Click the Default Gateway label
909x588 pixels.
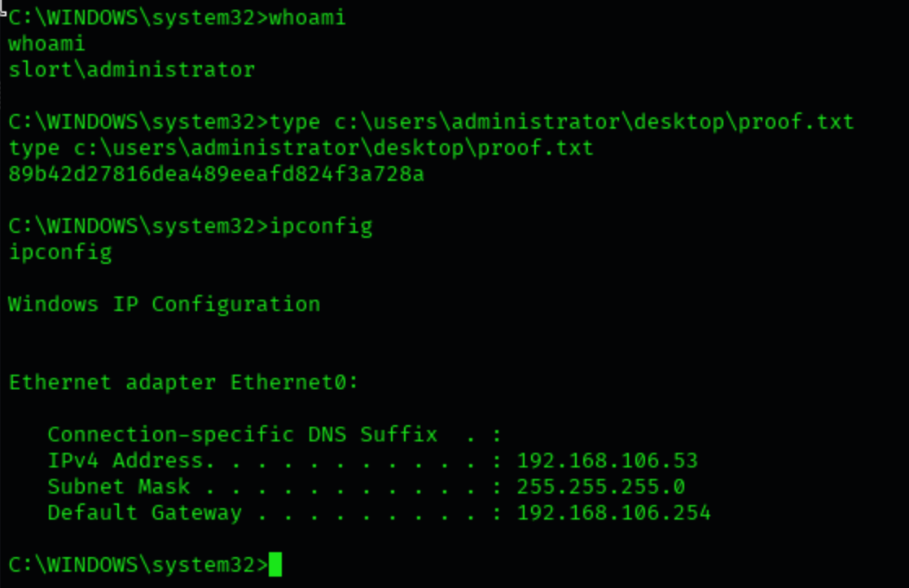point(144,513)
